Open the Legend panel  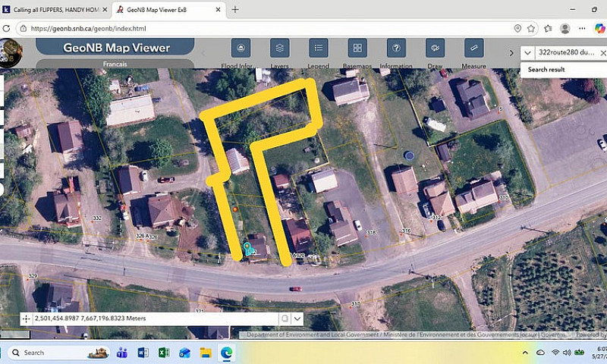tap(318, 48)
